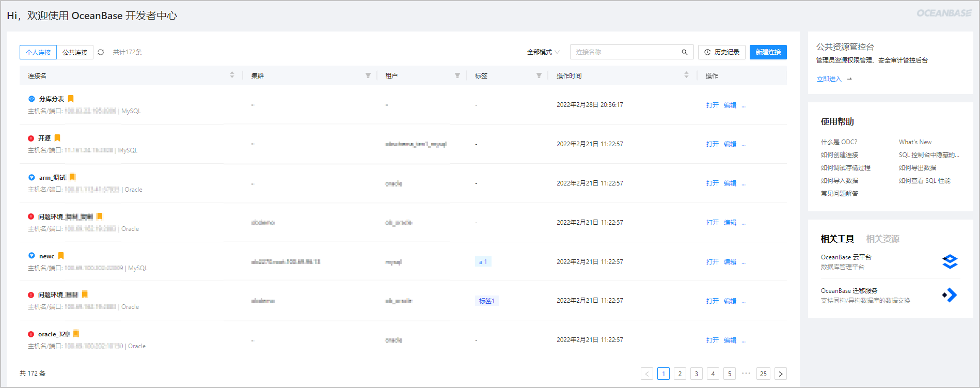Go to the next page arrow
This screenshot has height=388, width=980.
pyautogui.click(x=781, y=374)
